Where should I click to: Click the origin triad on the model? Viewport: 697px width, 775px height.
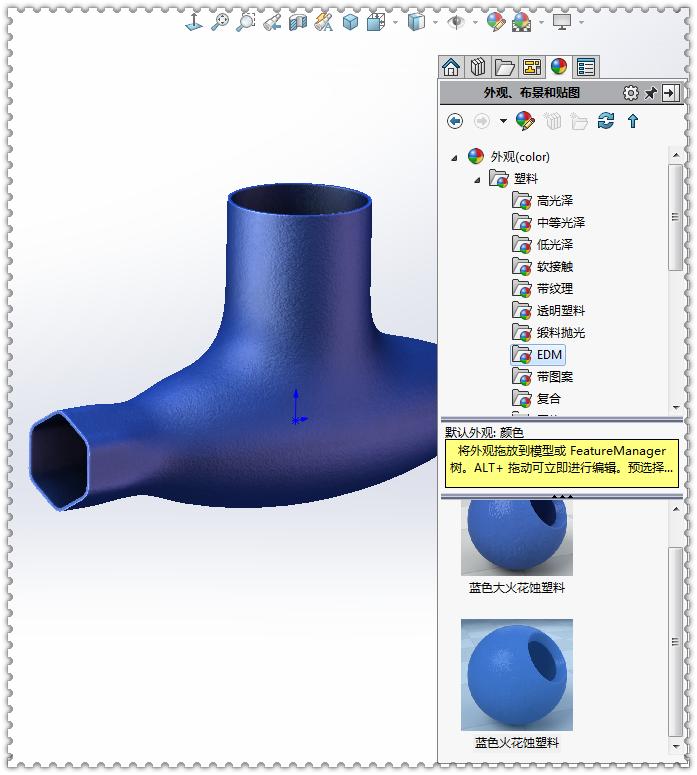[x=299, y=408]
